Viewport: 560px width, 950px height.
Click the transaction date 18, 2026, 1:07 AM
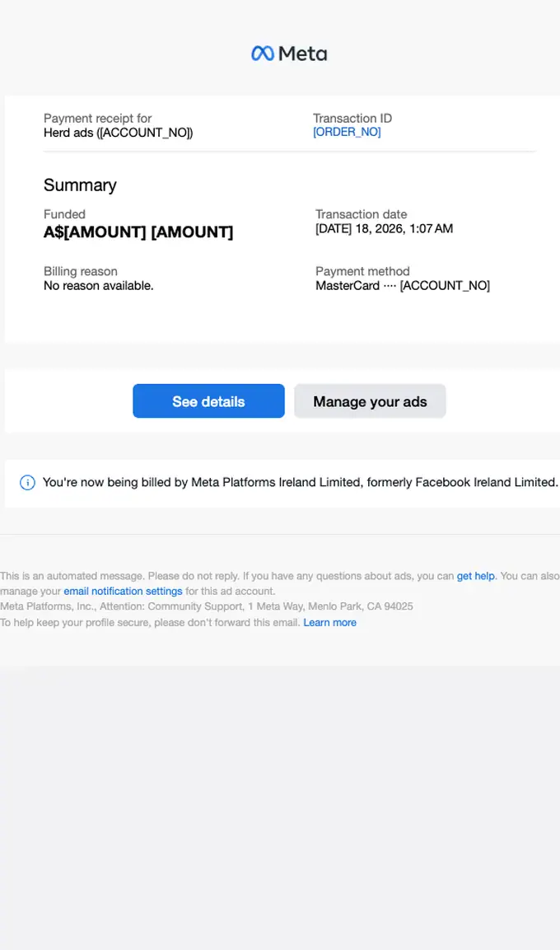click(x=384, y=228)
